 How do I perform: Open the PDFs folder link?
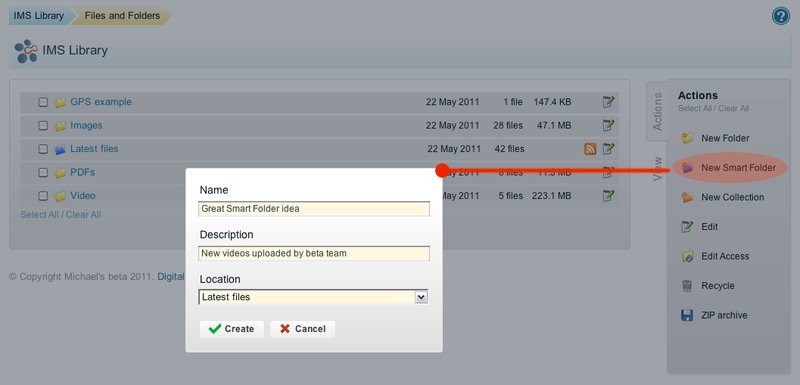click(x=83, y=172)
